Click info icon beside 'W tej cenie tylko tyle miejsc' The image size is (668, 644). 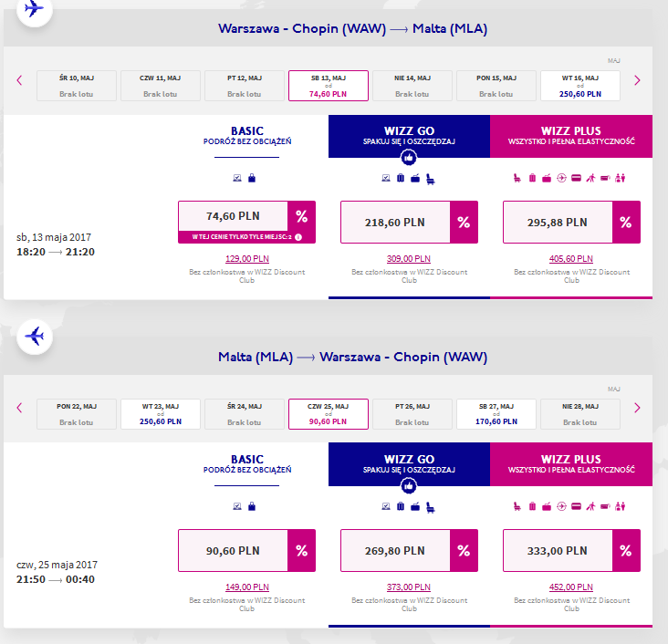pos(298,237)
